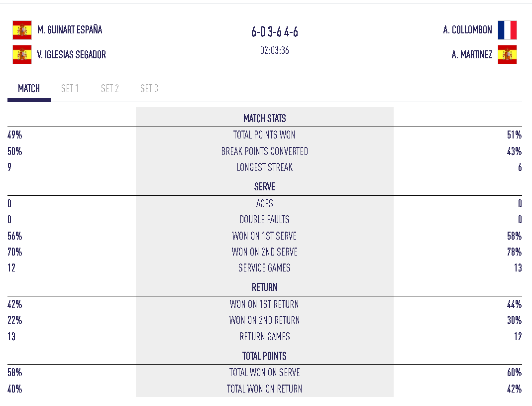Click the TOTAL POINTS section header
The height and width of the screenshot is (406, 532).
[265, 356]
